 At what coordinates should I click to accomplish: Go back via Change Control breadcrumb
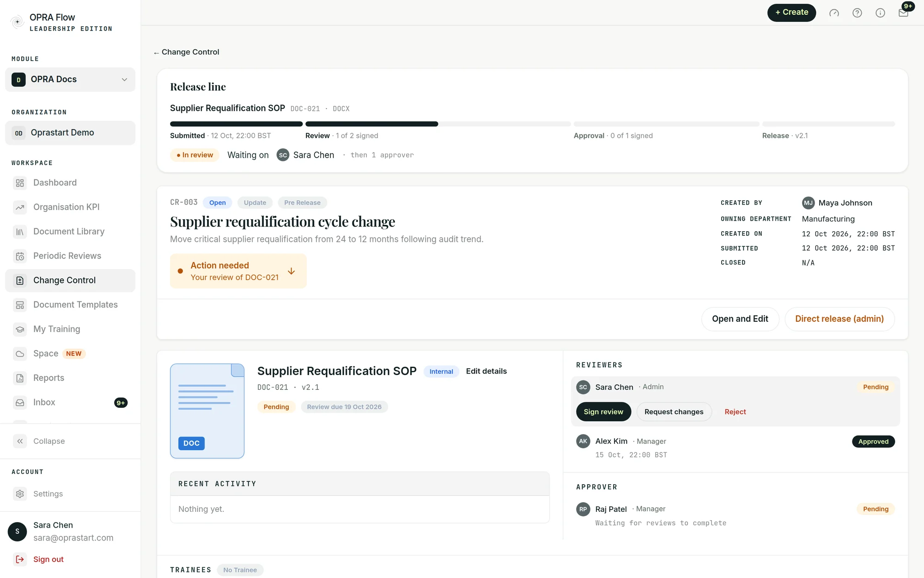point(186,52)
